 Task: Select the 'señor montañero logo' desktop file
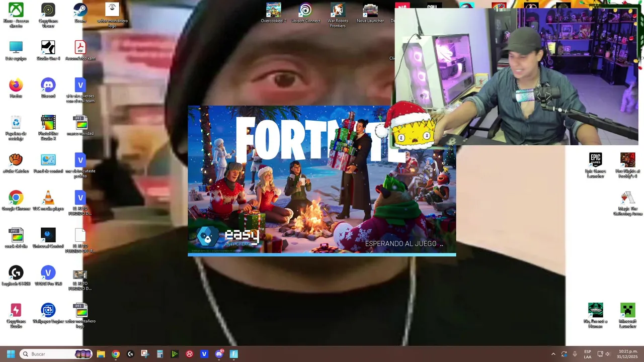(112, 15)
